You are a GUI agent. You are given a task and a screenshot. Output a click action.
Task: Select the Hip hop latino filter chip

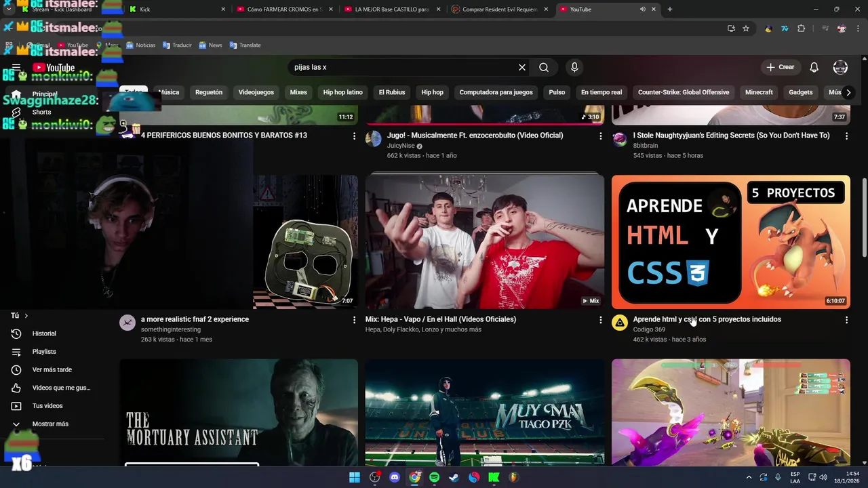[343, 92]
